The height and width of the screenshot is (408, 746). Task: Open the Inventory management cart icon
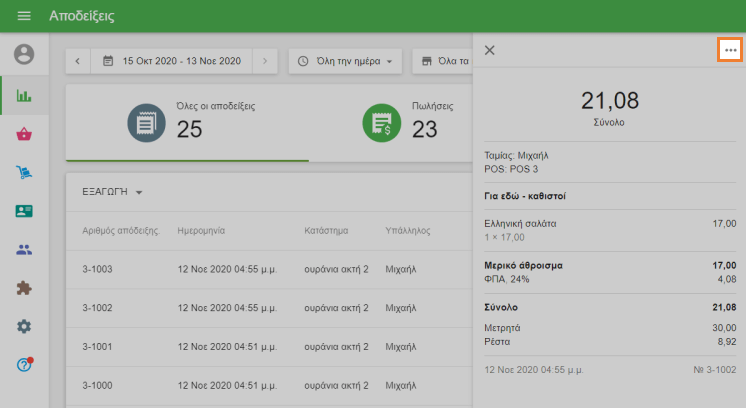(24, 173)
